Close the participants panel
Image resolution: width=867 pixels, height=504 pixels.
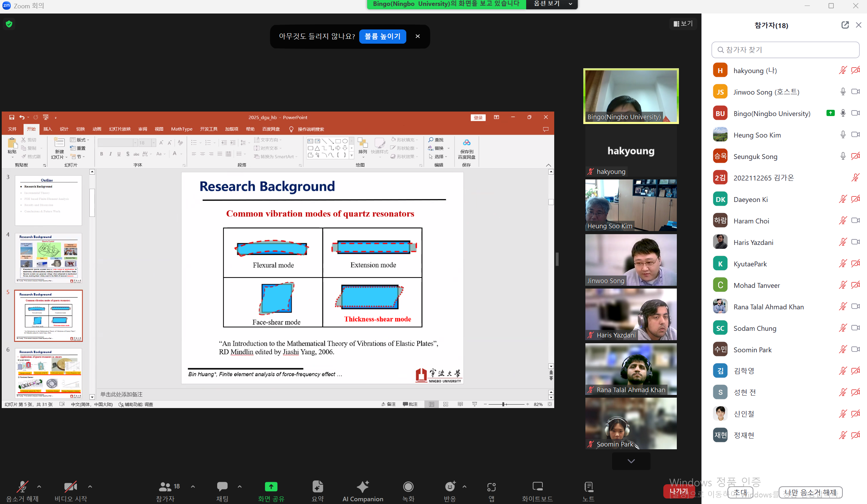pos(858,25)
